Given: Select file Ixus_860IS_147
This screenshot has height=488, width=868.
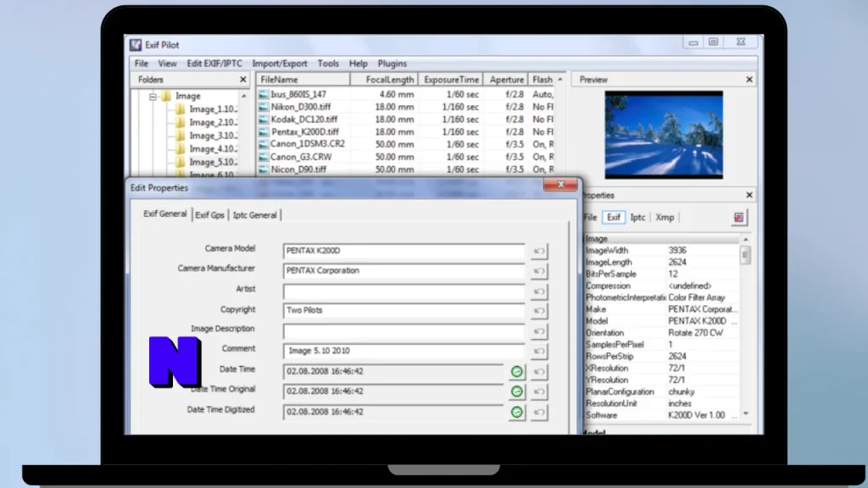Looking at the screenshot, I should click(x=298, y=95).
